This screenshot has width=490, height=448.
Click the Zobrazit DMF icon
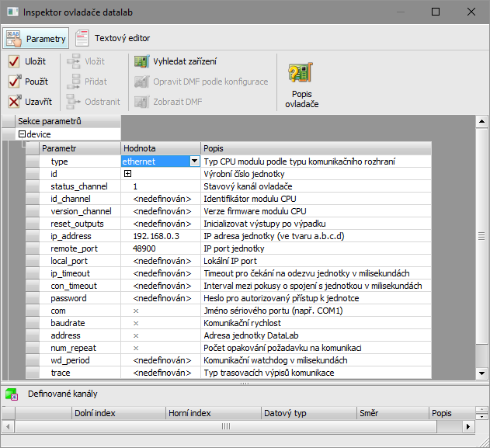click(x=142, y=102)
